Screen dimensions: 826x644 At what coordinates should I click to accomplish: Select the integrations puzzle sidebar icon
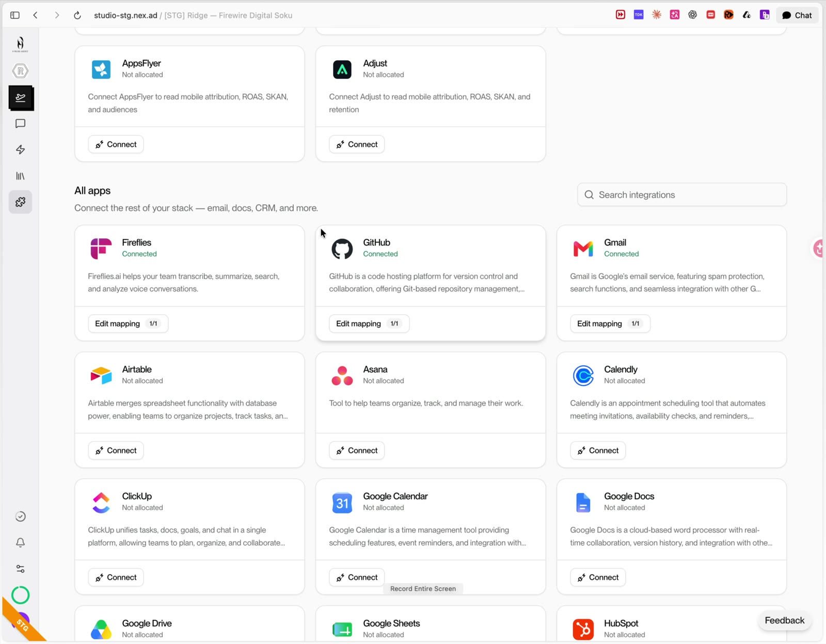pyautogui.click(x=20, y=202)
